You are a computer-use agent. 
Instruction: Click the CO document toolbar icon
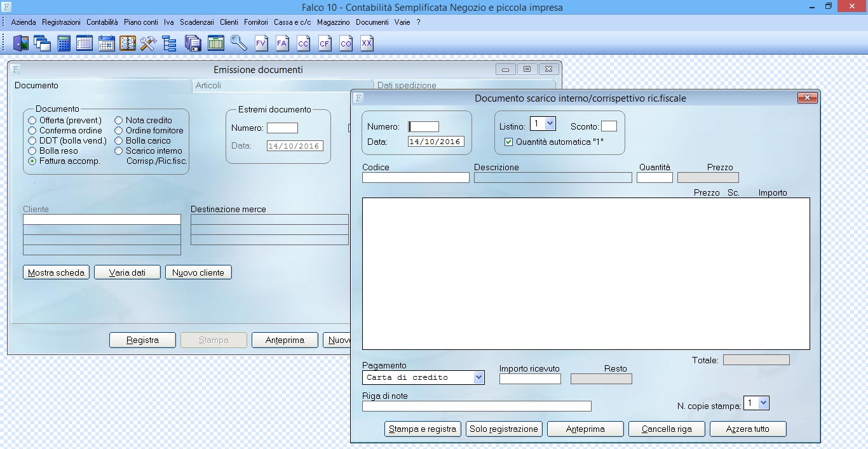pyautogui.click(x=346, y=43)
